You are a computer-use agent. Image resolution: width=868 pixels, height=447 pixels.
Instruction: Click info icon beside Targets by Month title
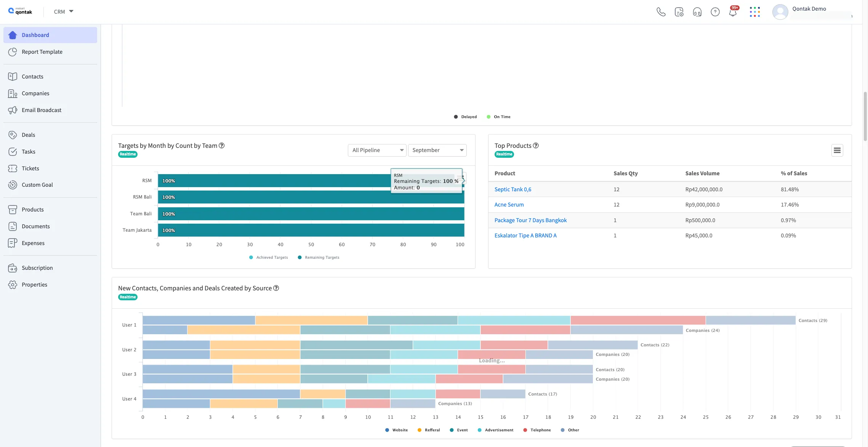[221, 146]
